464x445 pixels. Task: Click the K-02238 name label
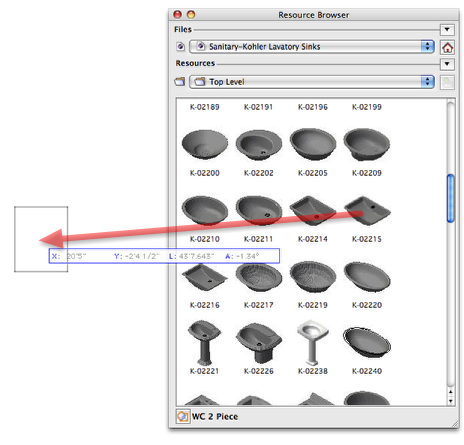tap(313, 371)
